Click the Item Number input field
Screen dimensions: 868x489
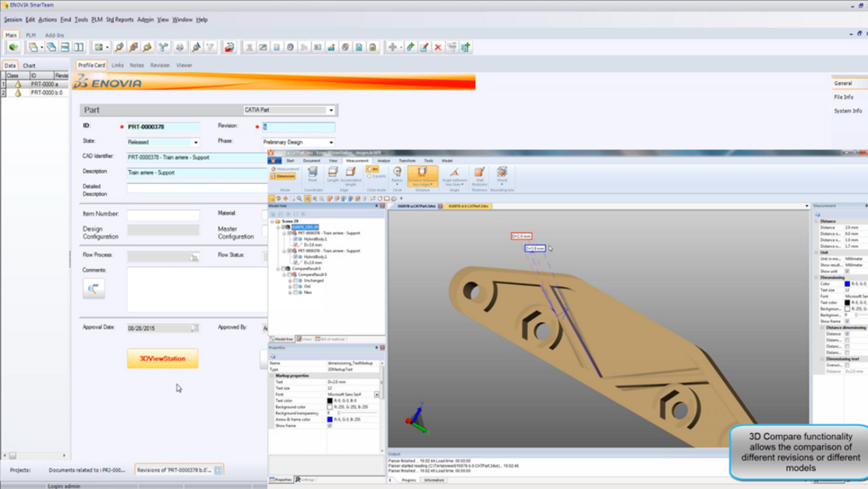click(163, 214)
